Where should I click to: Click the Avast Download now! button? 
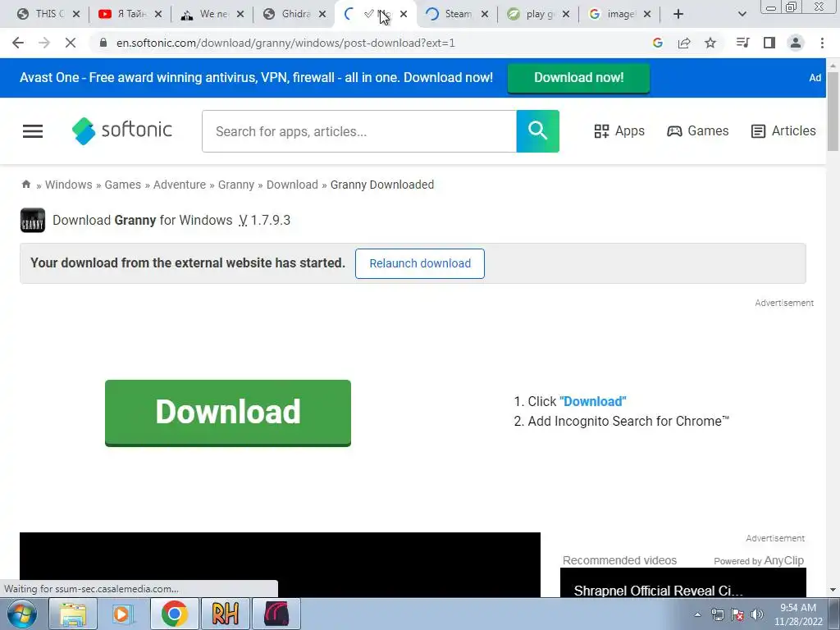pos(578,78)
